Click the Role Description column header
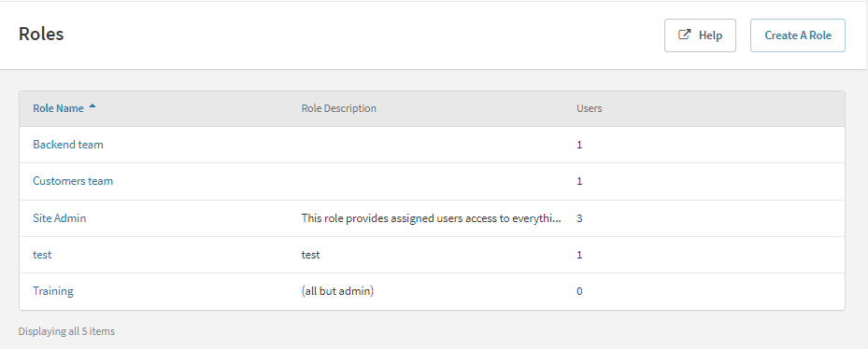 (339, 108)
